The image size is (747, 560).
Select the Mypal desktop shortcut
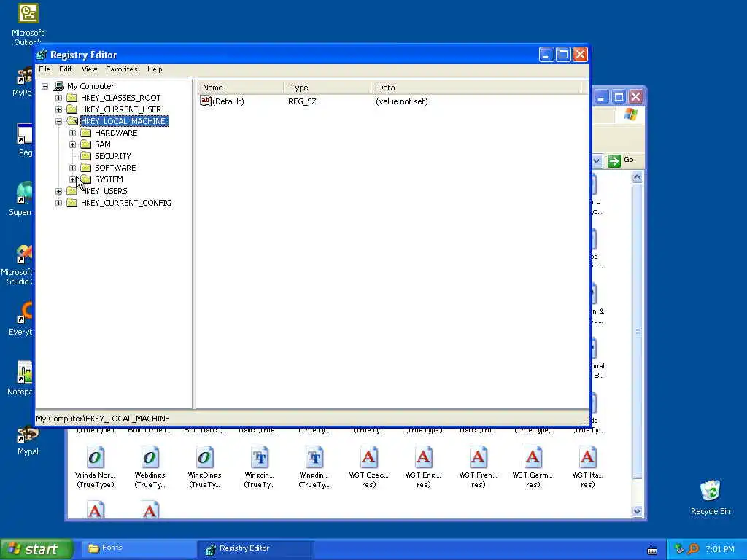tap(28, 441)
